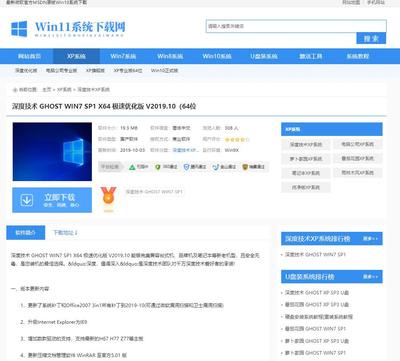
Task: Open the Win10系统 nav tab
Action: pos(217,56)
